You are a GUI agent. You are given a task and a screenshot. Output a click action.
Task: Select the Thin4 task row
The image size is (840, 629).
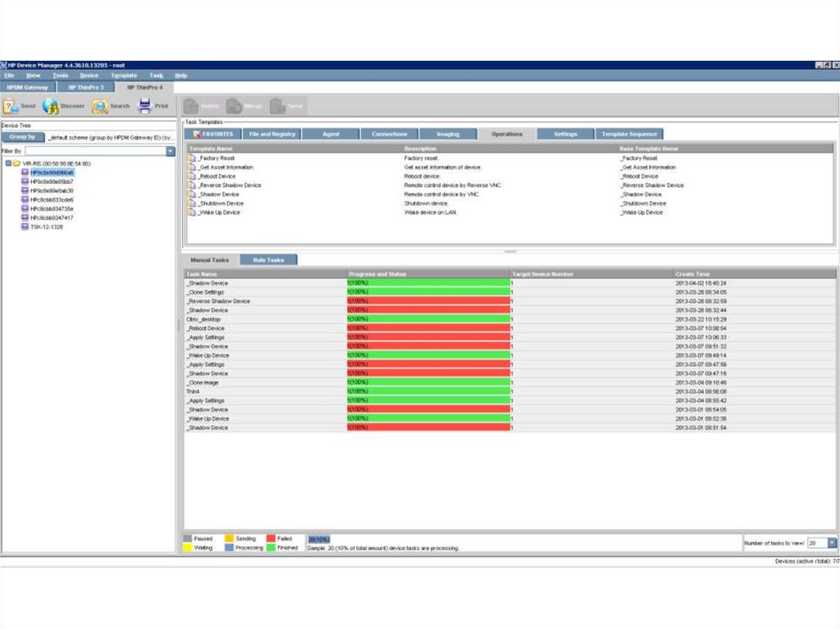(x=509, y=392)
